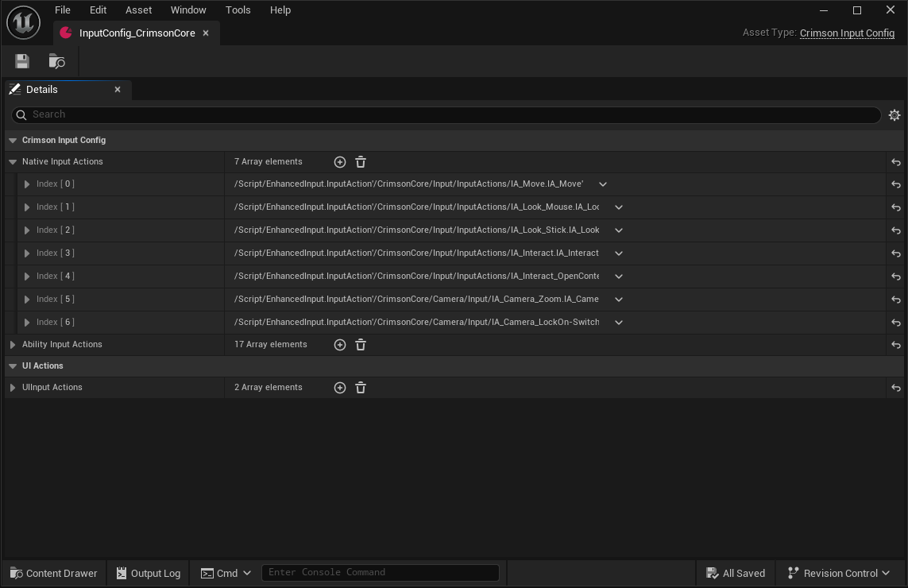This screenshot has height=588, width=908.
Task: Expand Index [ 0 ] row
Action: pos(27,184)
